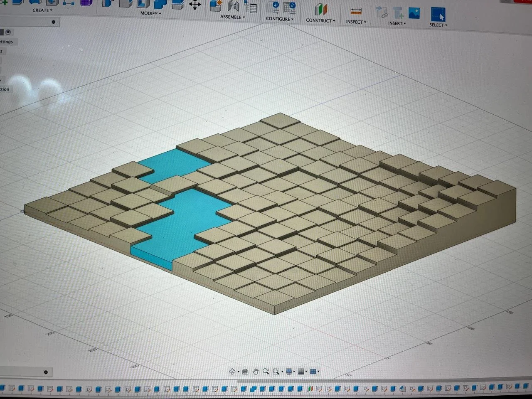Select the Zoom magnifier tool next to Pan
Image resolution: width=532 pixels, height=399 pixels.
coord(266,371)
